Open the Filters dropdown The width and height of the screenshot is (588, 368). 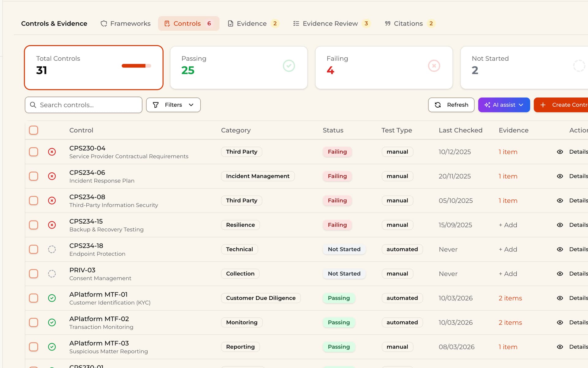pos(173,105)
